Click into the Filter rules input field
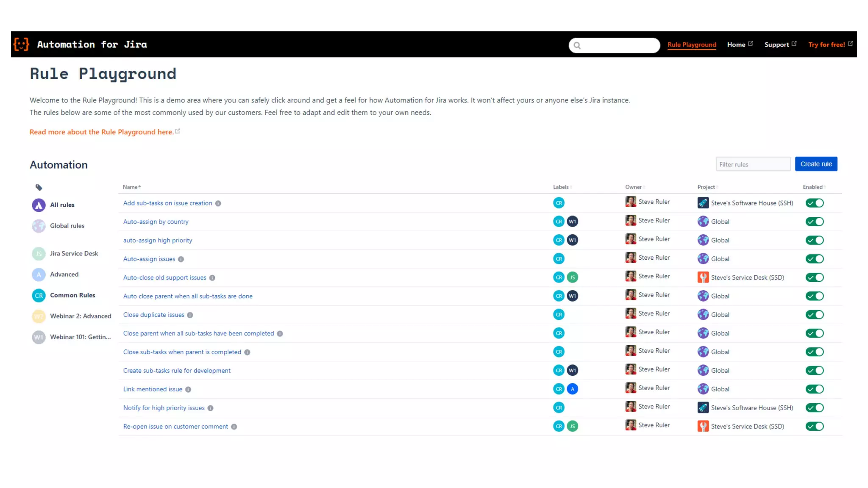 pyautogui.click(x=753, y=164)
